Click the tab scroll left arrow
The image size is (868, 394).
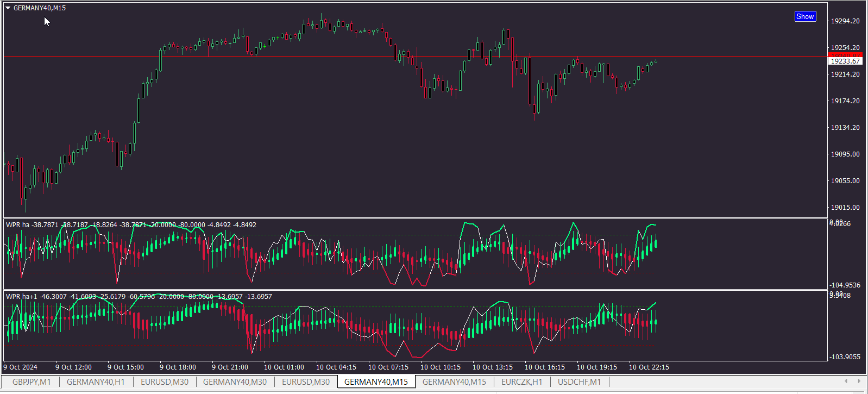(846, 381)
